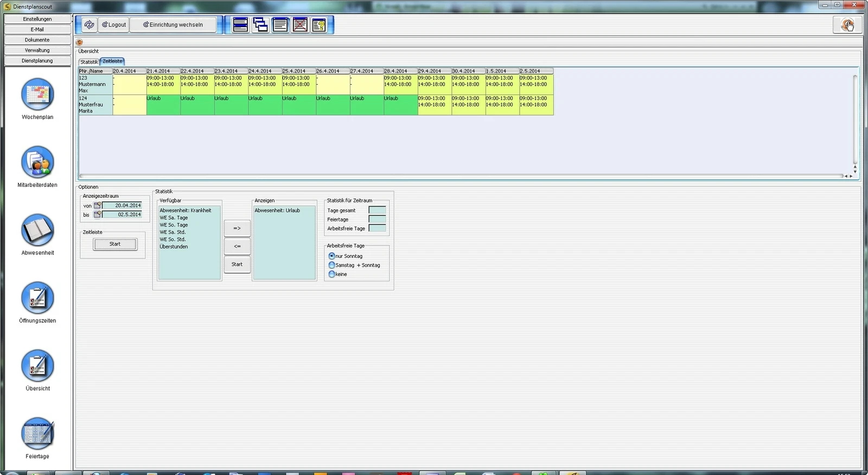Click the 21.4.2014 column header
The height and width of the screenshot is (475, 868).
pos(163,71)
